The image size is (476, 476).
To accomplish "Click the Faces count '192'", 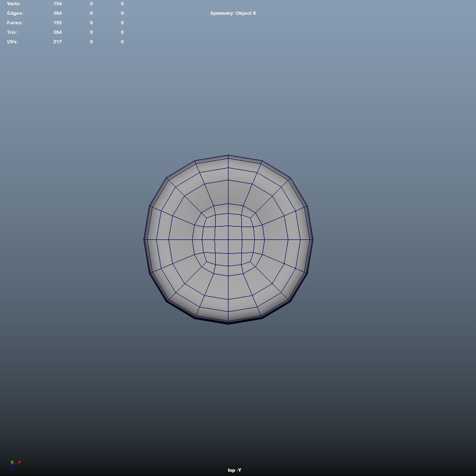I will click(x=58, y=22).
